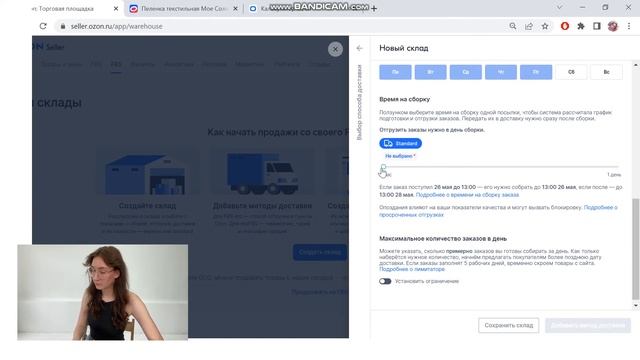The height and width of the screenshot is (360, 640).
Task: Open the red O extension icon
Action: click(565, 26)
